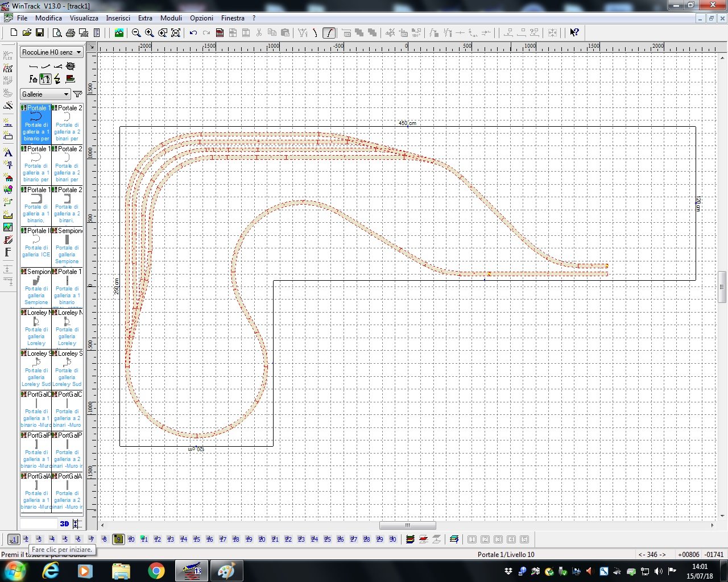Open the Visualizza menu
The image size is (728, 582).
84,18
